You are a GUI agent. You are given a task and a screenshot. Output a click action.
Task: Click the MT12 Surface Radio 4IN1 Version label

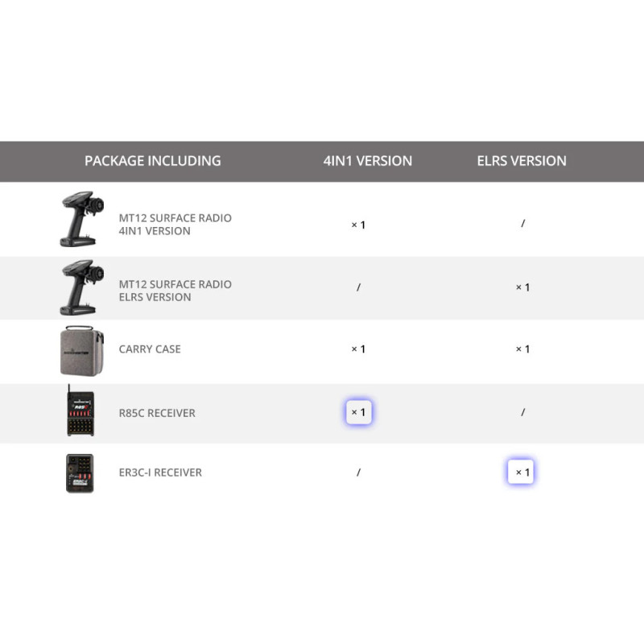pyautogui.click(x=175, y=225)
